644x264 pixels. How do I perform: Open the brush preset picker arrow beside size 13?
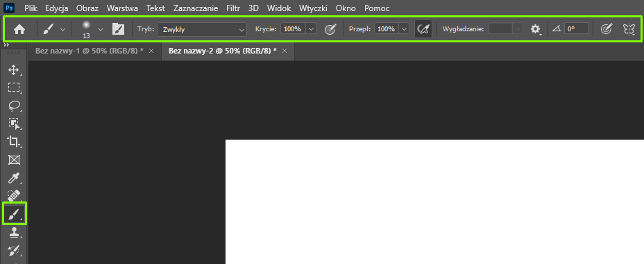101,29
